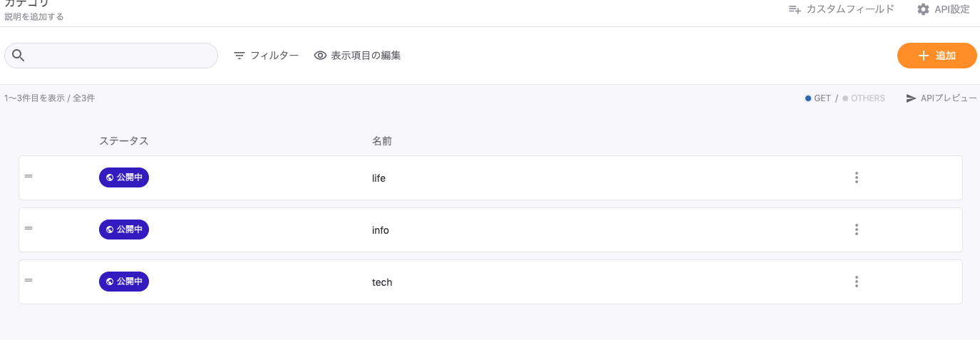Open three-dot menu for info row

(x=856, y=230)
